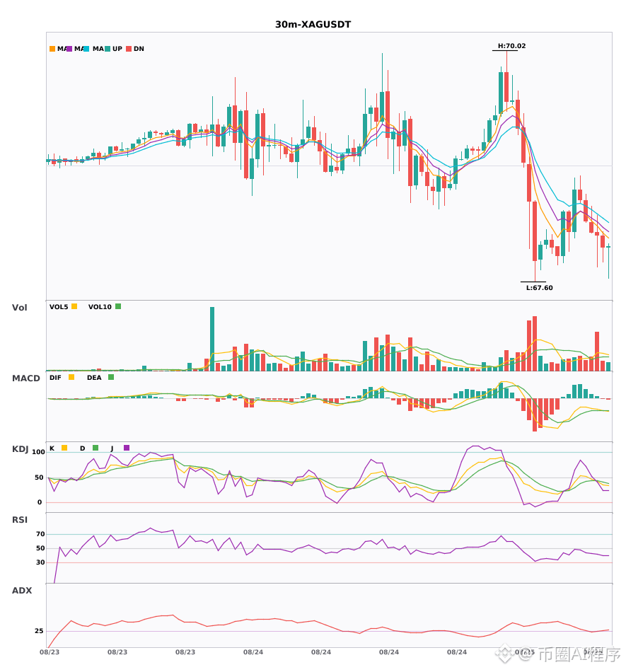Click the RSI panel label

point(20,520)
